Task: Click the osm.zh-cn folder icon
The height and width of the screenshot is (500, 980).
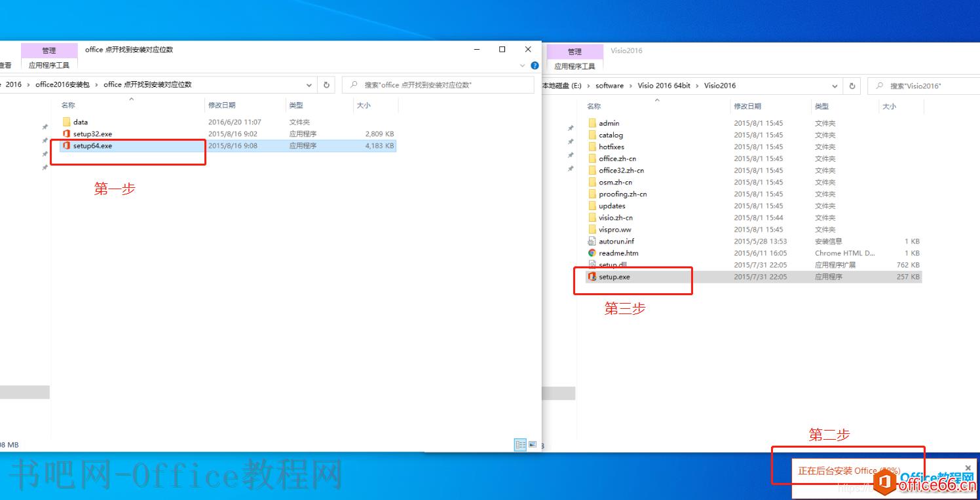Action: 592,182
